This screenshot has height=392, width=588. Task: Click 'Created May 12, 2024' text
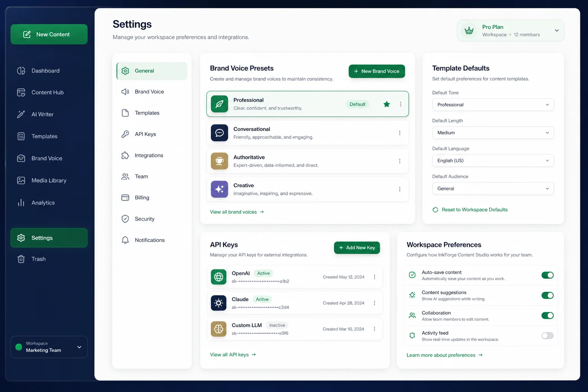click(x=343, y=277)
